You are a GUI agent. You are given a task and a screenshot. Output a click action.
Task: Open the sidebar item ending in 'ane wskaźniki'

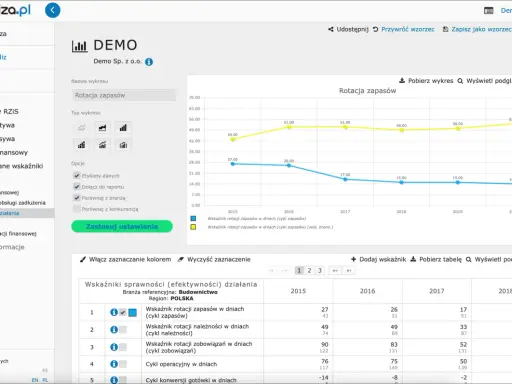(22, 166)
